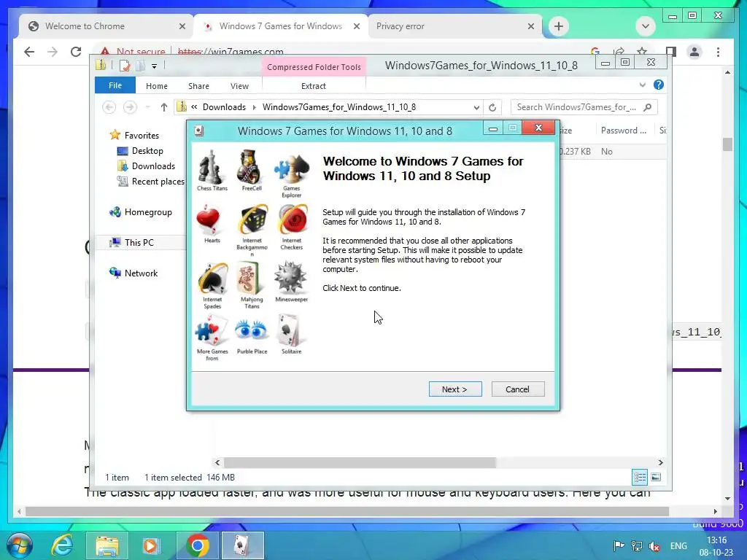Open File Explorer from the taskbar
Screen dimensions: 747x560
click(x=107, y=545)
